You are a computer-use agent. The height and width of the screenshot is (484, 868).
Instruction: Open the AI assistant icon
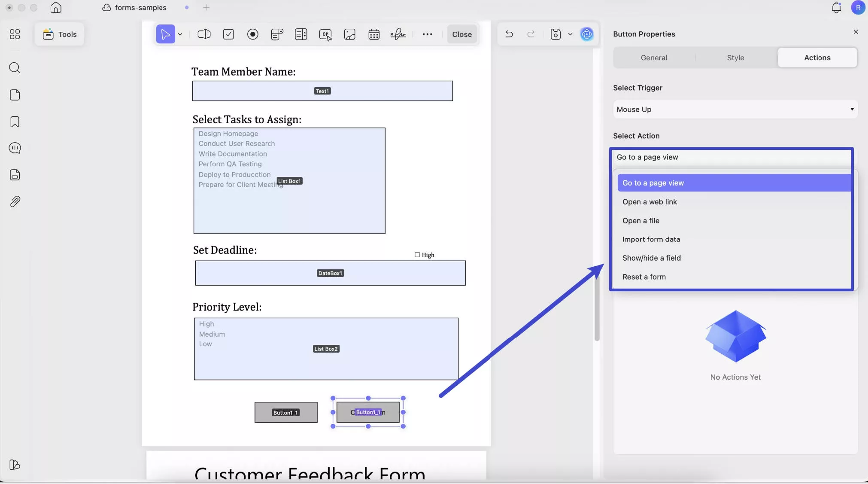[x=587, y=34]
